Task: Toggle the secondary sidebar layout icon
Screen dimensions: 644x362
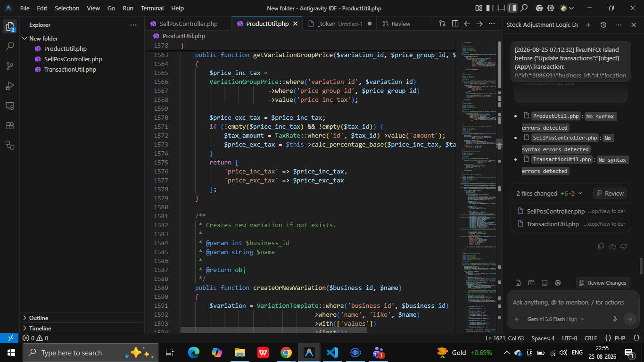Action: click(512, 8)
